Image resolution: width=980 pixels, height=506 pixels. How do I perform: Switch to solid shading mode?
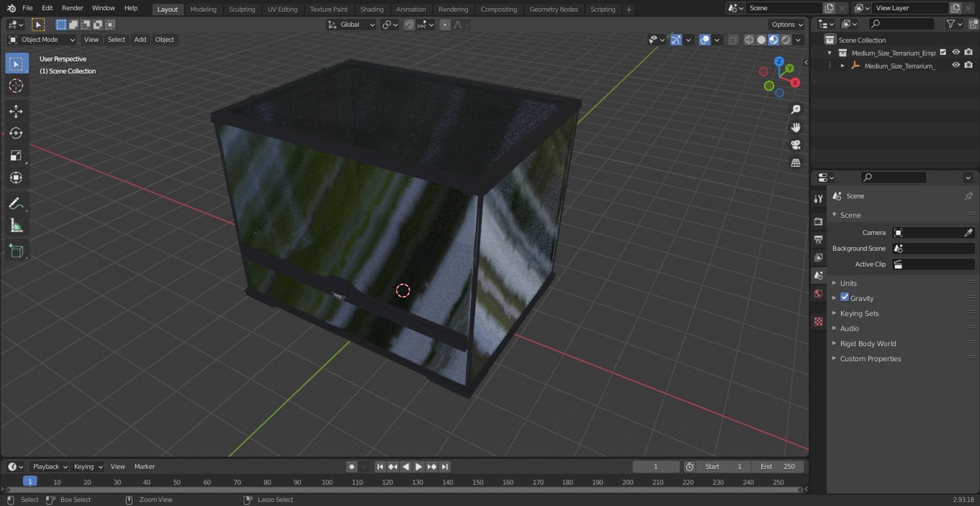[x=761, y=40]
